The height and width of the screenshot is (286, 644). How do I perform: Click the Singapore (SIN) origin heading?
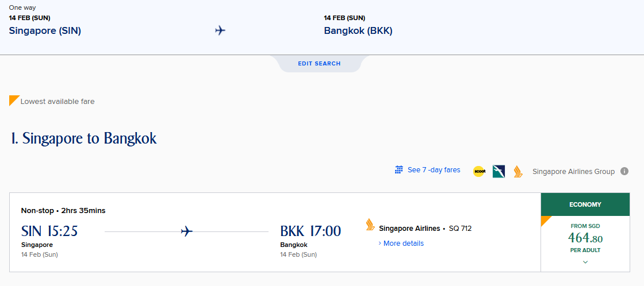pos(45,31)
